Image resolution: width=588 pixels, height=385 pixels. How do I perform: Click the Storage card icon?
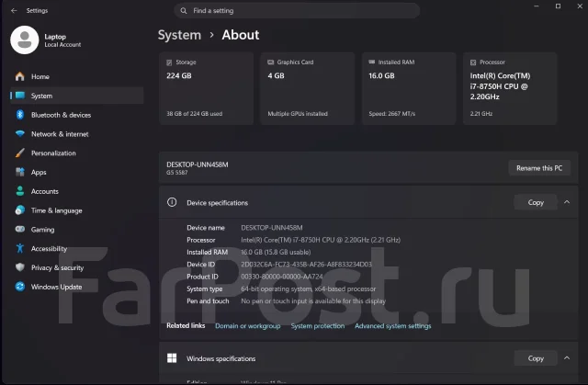(x=169, y=62)
